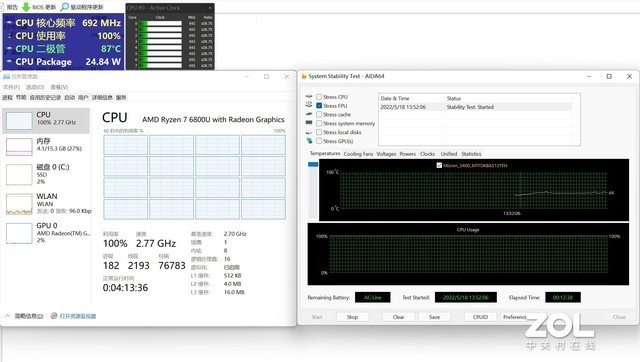This screenshot has height=362, width=640.
Task: Switch to the 详细信息 tab
Action: pyautogui.click(x=102, y=97)
